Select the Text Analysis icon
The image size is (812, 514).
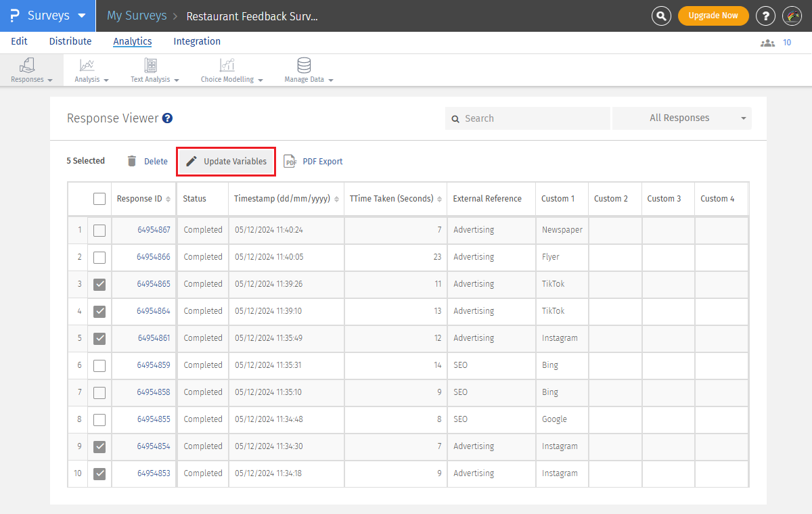coord(150,66)
